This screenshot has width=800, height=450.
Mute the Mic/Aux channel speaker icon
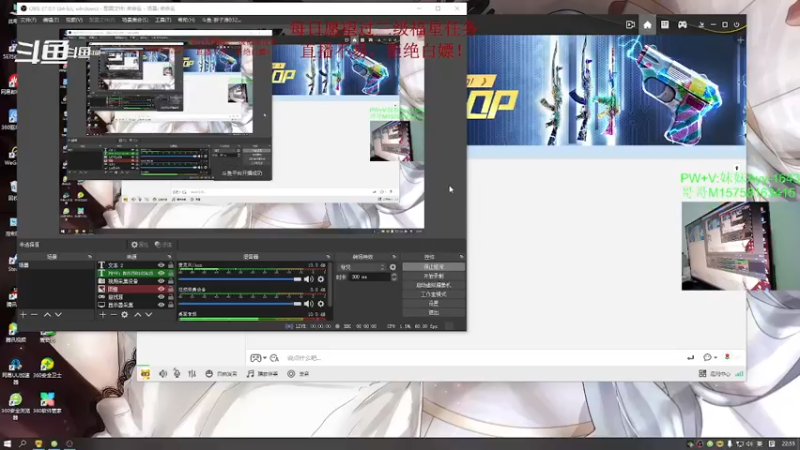point(309,279)
